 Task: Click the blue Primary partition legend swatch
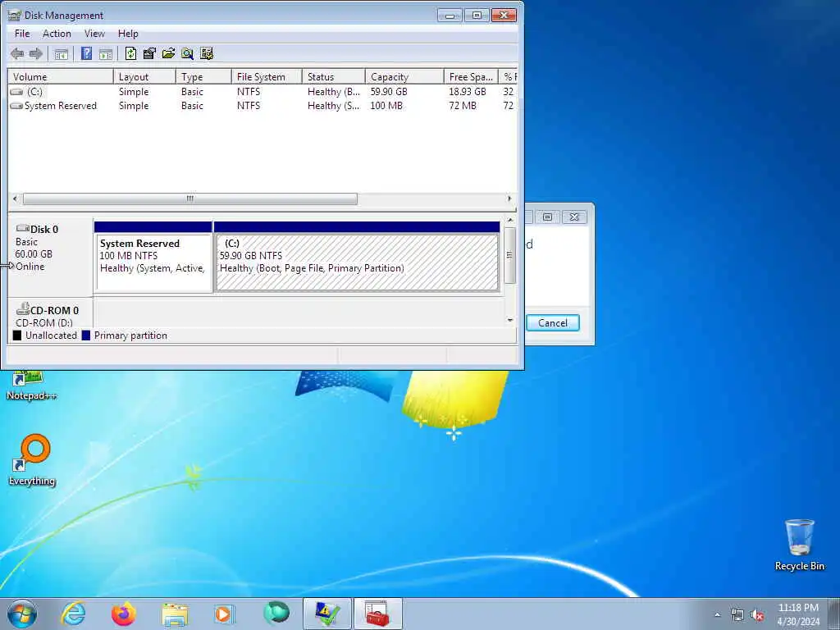(x=85, y=336)
